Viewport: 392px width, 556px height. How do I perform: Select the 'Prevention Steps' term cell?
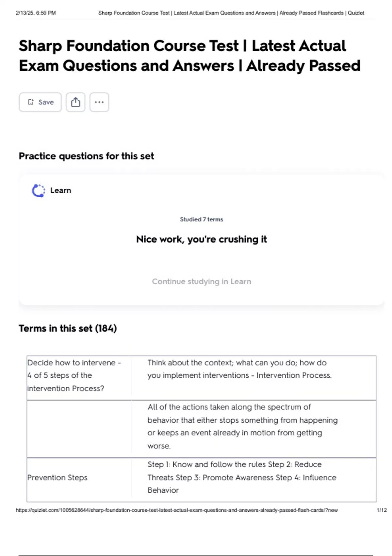tap(57, 478)
